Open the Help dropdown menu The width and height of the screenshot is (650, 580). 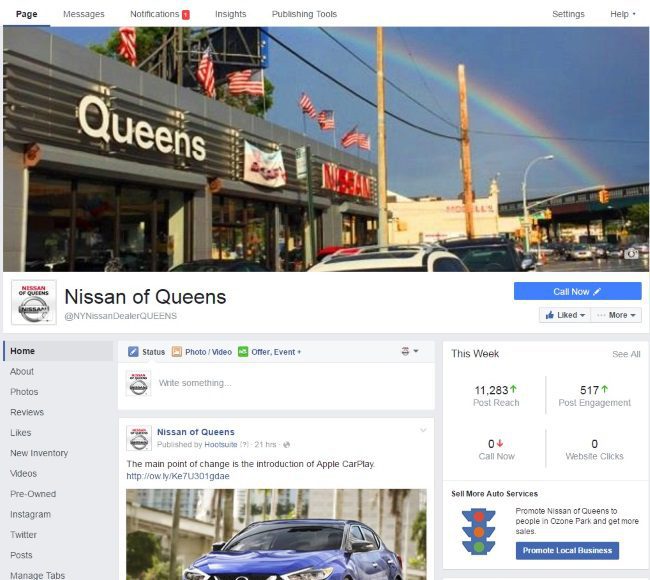622,14
